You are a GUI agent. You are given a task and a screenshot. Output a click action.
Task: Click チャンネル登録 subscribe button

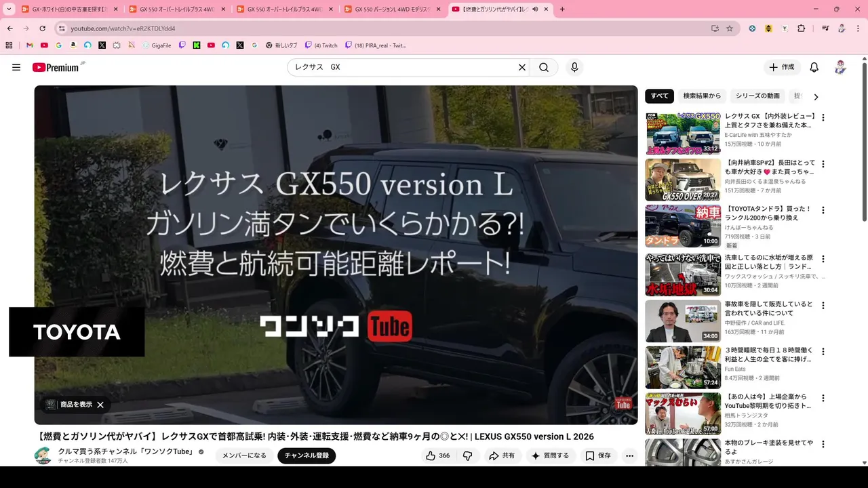click(x=307, y=455)
